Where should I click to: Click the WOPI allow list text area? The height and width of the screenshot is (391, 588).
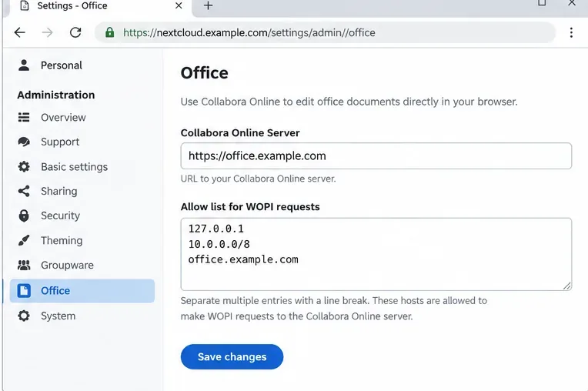pyautogui.click(x=376, y=254)
